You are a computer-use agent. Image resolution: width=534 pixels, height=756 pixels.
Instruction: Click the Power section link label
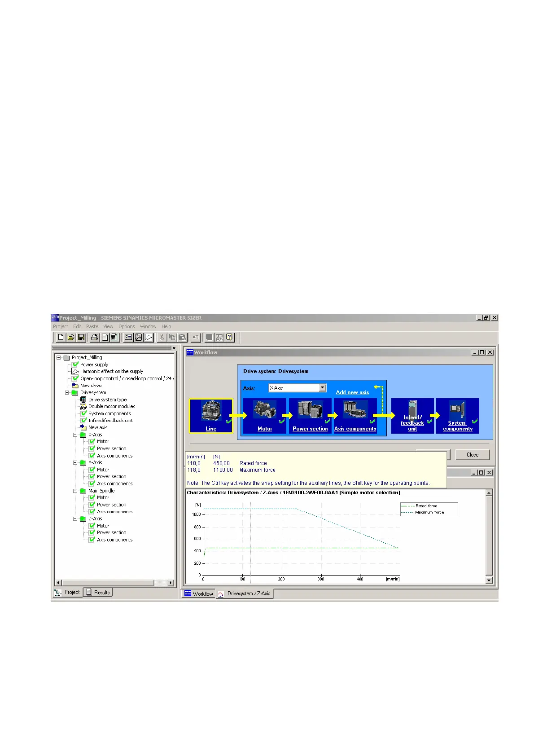(310, 429)
